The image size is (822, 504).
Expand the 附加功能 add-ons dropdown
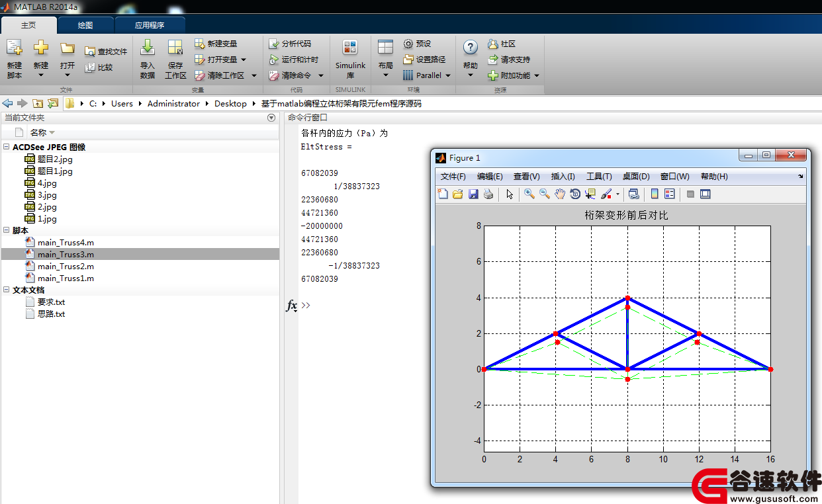537,75
